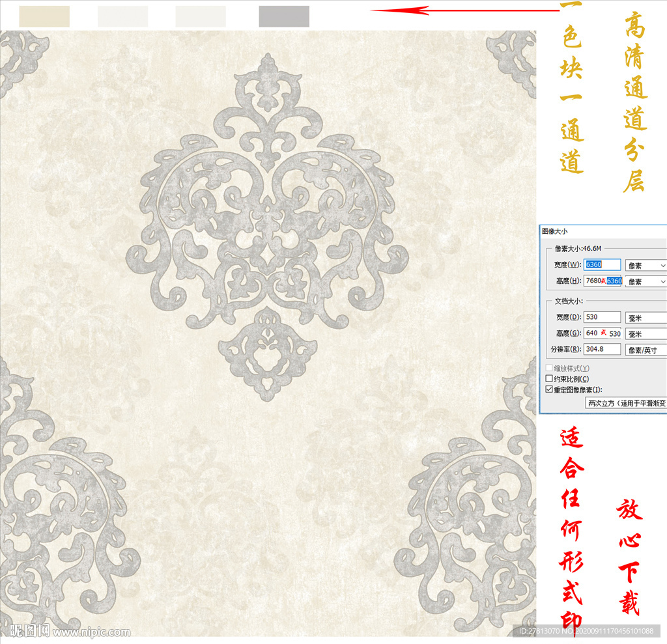Screen dimensions: 667x644
Task: Open the bicubic resampling method dropdown
Action: [x=626, y=403]
